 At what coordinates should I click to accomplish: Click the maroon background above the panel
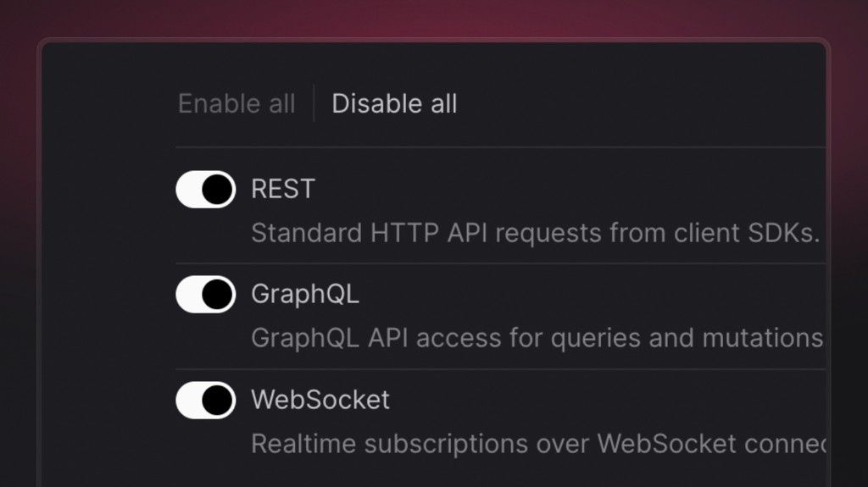coord(434,19)
